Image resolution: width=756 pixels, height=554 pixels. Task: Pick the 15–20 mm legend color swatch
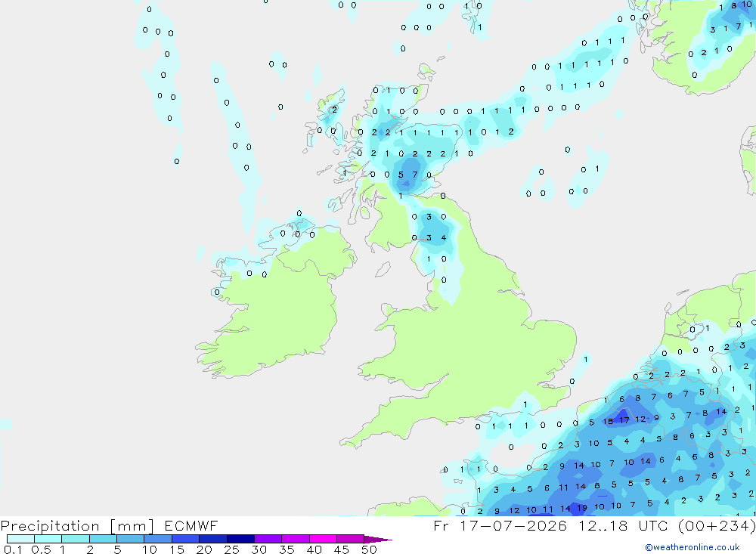(x=185, y=539)
